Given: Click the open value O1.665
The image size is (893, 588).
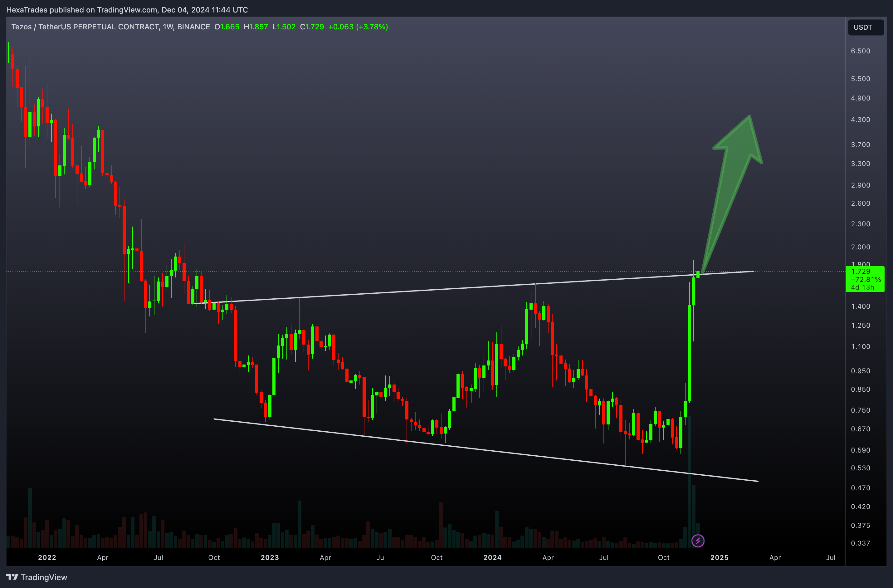Looking at the screenshot, I should click(227, 27).
